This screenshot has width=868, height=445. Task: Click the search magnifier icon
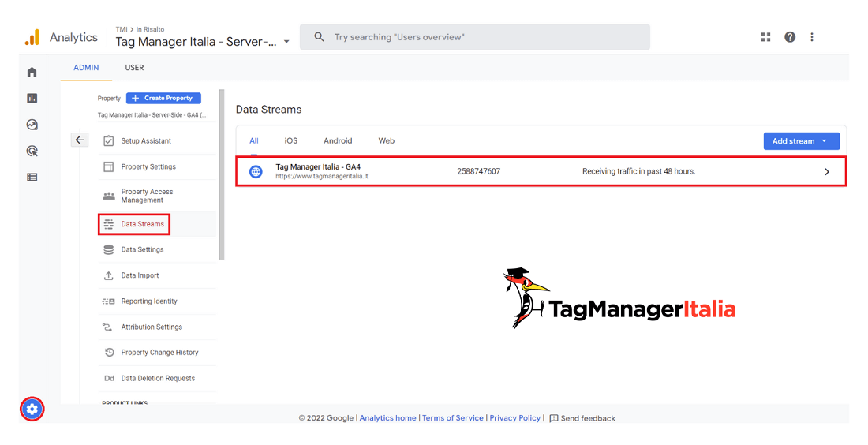[x=319, y=37]
